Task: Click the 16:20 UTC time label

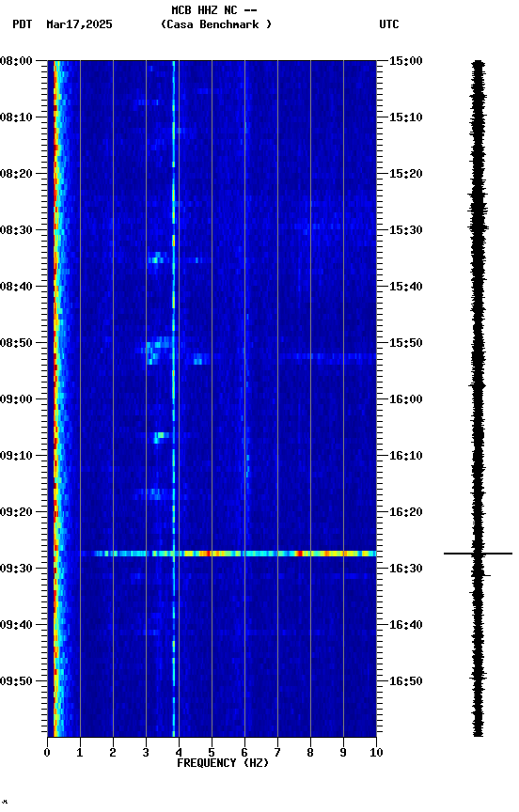Action: pos(406,512)
